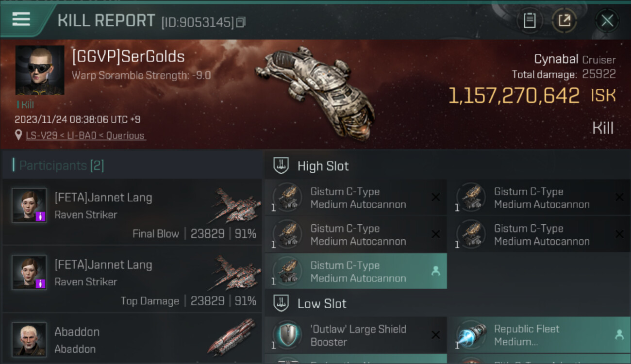This screenshot has width=631, height=364.
Task: Open the Abaddon participant entry
Action: tap(132, 339)
